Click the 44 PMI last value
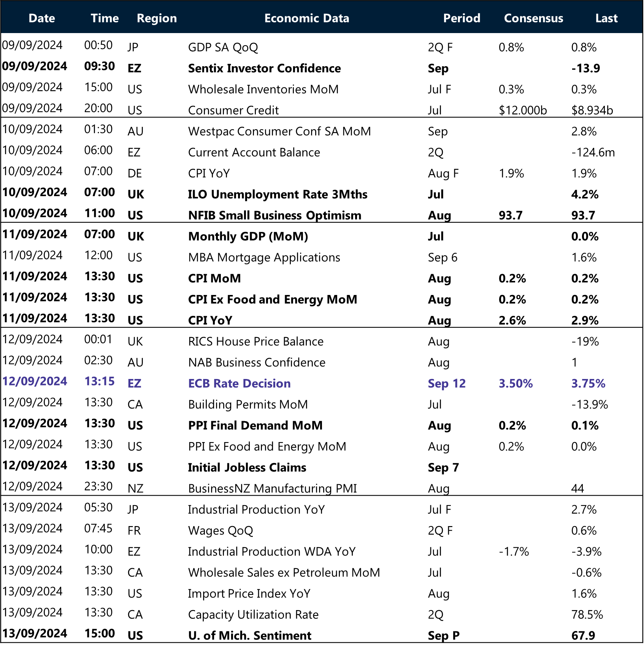 (578, 488)
